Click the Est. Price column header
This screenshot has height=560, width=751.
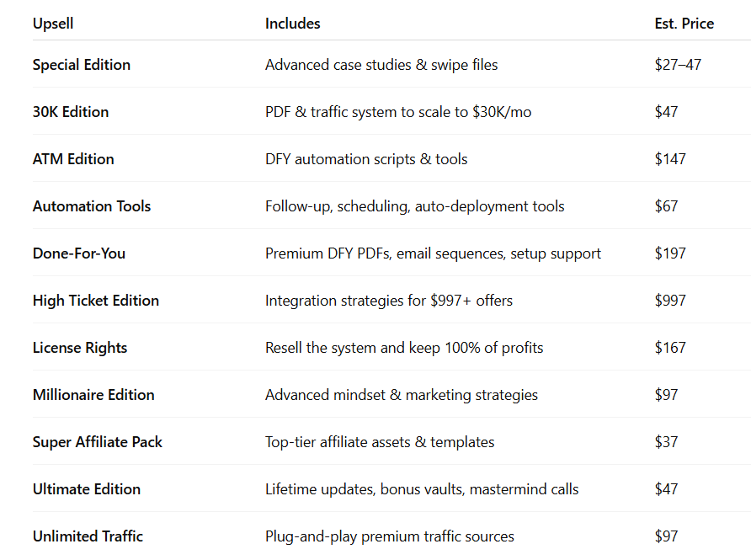click(684, 24)
